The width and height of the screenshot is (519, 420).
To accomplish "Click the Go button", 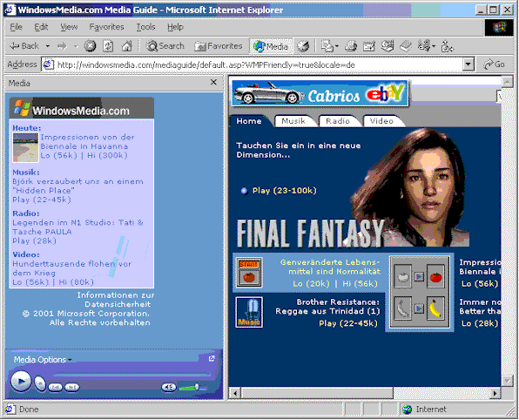I will (494, 64).
